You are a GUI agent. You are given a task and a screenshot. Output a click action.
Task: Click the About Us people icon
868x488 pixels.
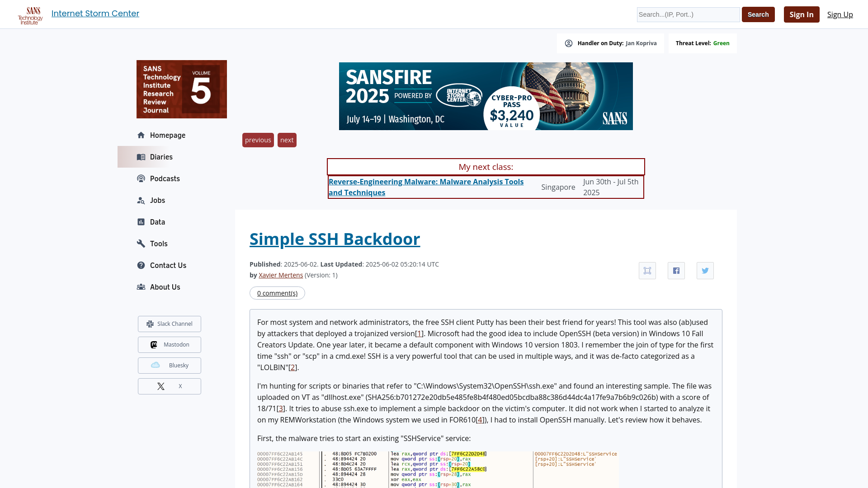[141, 287]
